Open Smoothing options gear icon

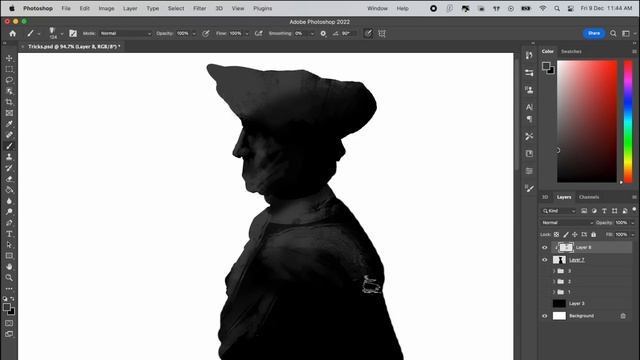coord(323,33)
